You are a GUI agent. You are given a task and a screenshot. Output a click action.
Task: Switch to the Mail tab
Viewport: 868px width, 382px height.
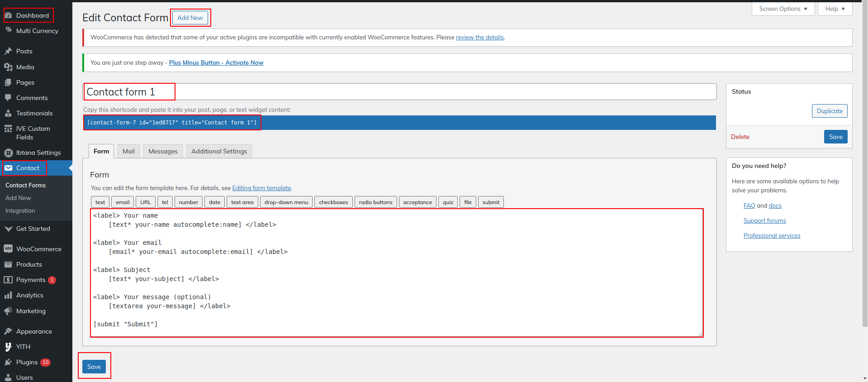click(x=128, y=151)
